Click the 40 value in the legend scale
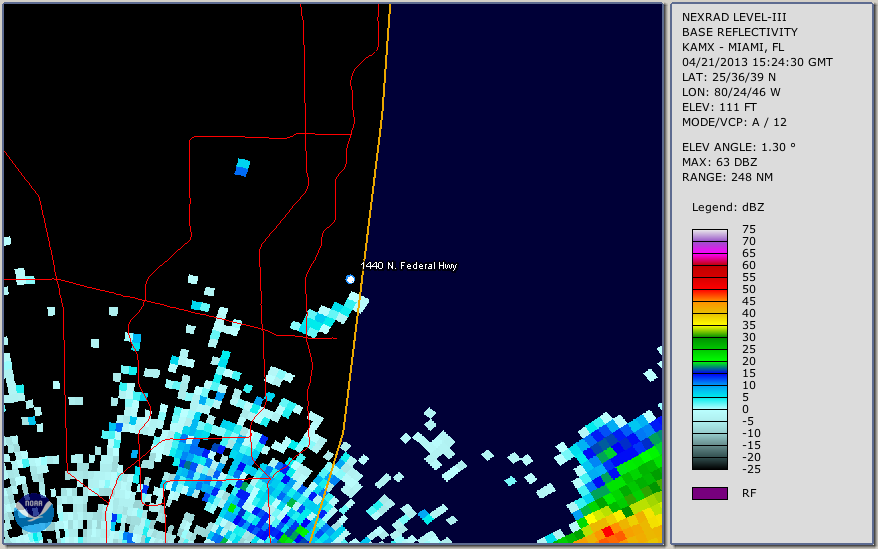This screenshot has height=549, width=878. pos(749,314)
